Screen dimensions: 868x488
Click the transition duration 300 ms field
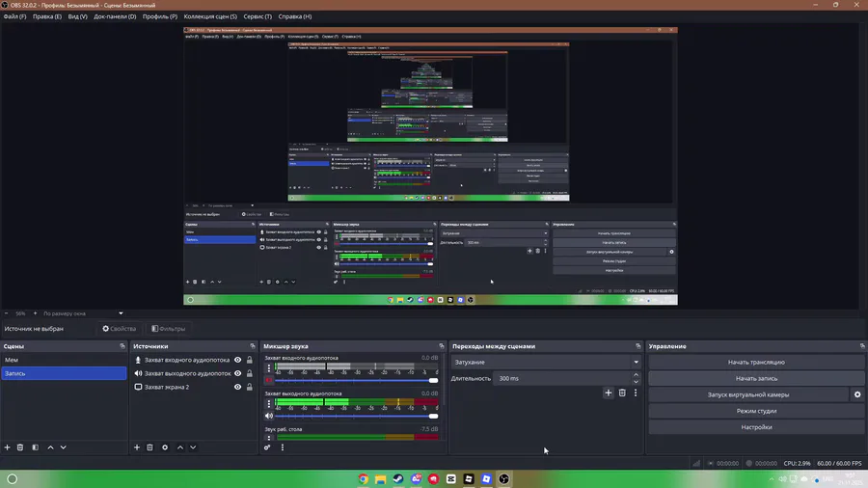pyautogui.click(x=563, y=378)
